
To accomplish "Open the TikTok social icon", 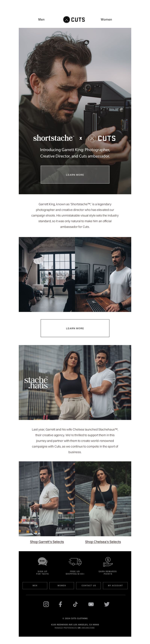I will tap(75, 604).
